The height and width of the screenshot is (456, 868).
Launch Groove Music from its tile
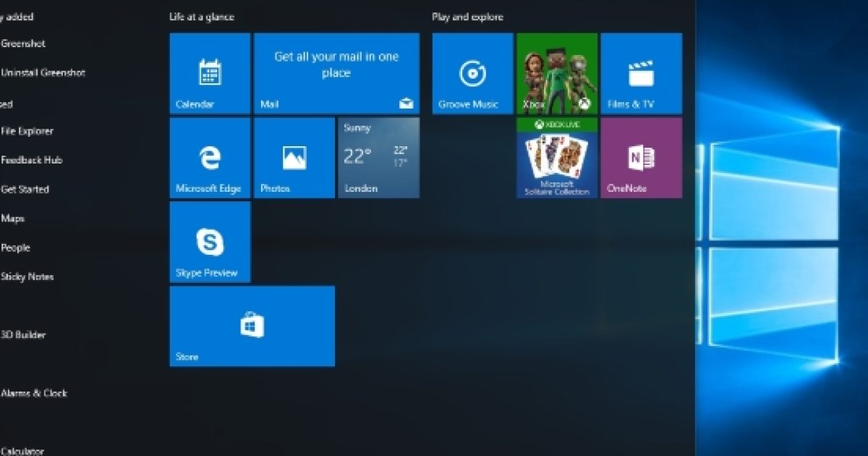[472, 72]
